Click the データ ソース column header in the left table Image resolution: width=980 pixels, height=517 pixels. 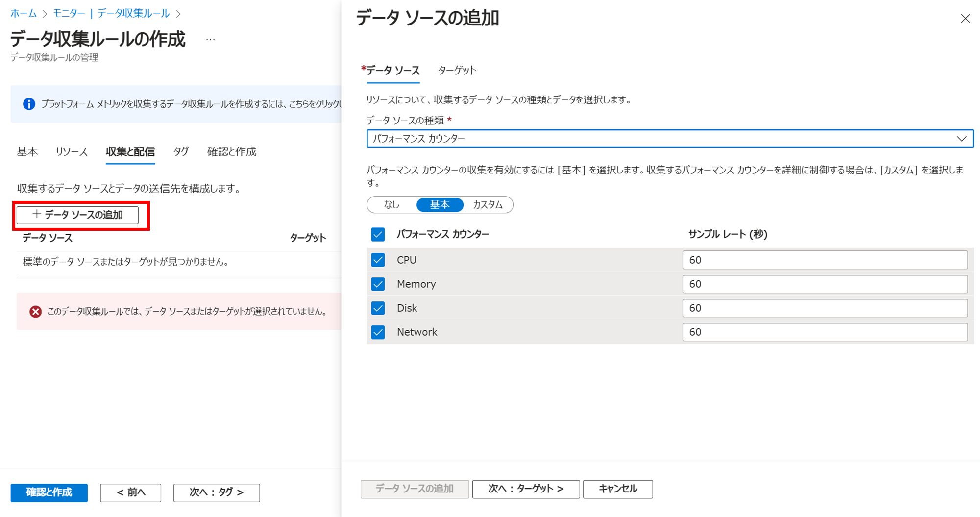coord(48,238)
